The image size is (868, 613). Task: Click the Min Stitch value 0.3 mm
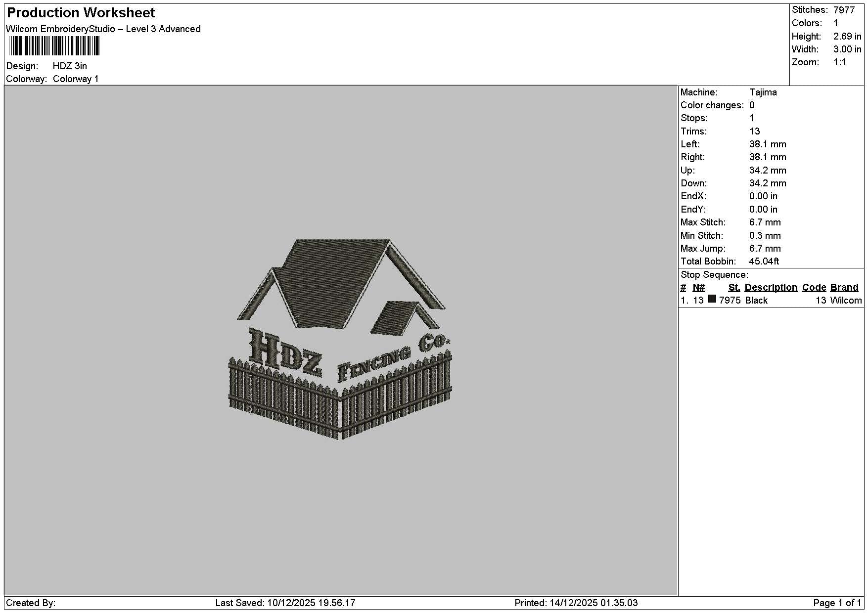[765, 236]
